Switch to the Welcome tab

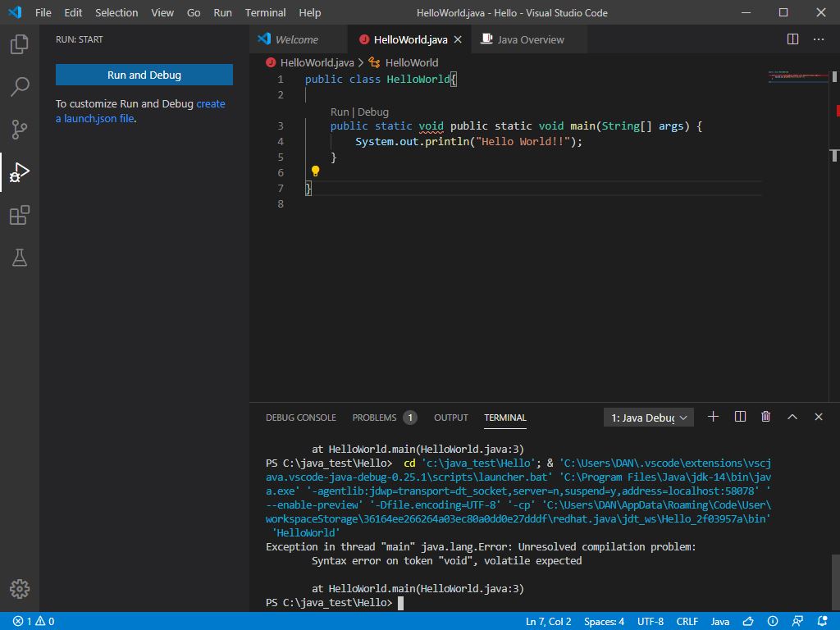(298, 39)
